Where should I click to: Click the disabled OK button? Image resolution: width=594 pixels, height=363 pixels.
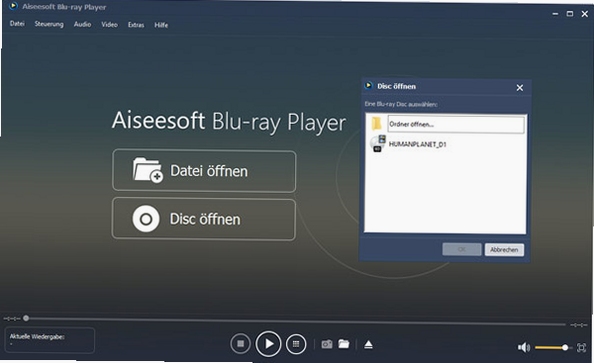[462, 249]
